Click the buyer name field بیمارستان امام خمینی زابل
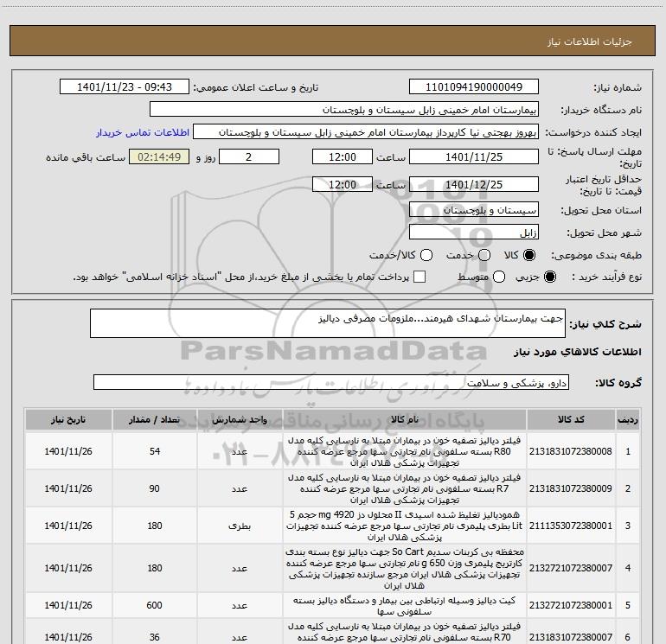 pyautogui.click(x=344, y=110)
